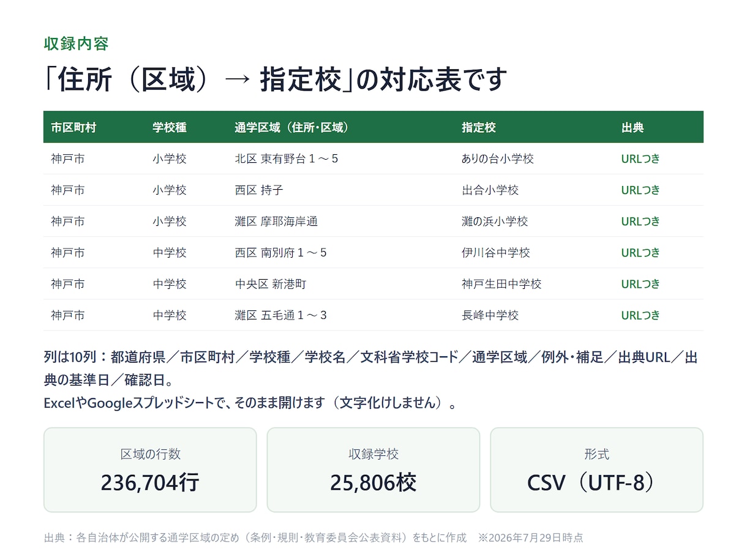Select cell 西区 南別府1～5

pyautogui.click(x=281, y=252)
